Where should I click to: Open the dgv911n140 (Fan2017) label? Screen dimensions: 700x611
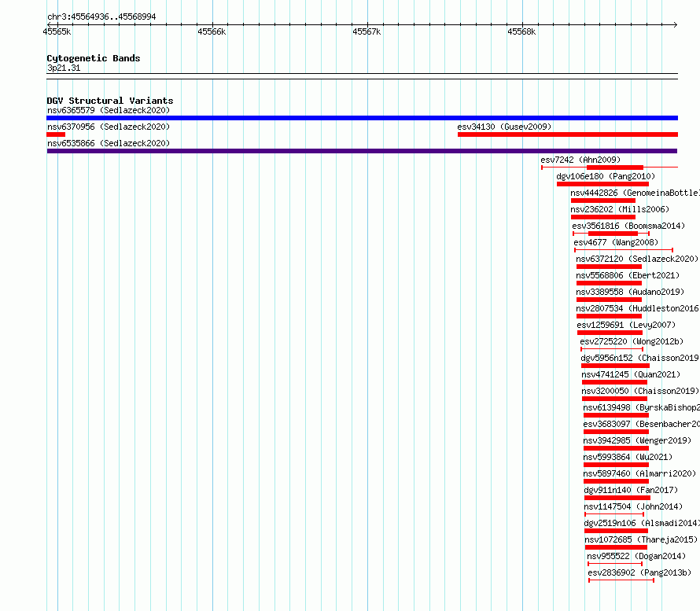click(x=631, y=490)
